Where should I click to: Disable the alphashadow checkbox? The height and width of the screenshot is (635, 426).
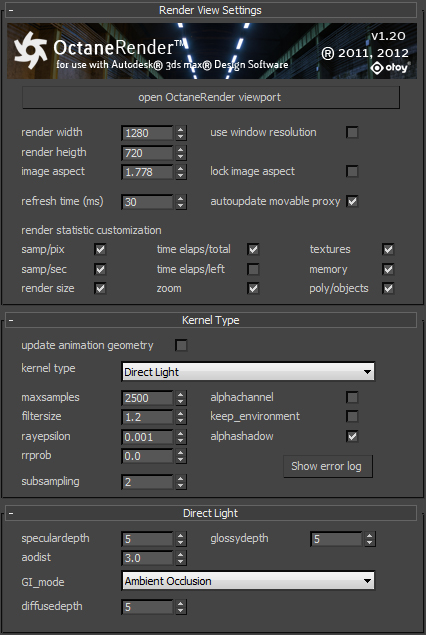(352, 436)
